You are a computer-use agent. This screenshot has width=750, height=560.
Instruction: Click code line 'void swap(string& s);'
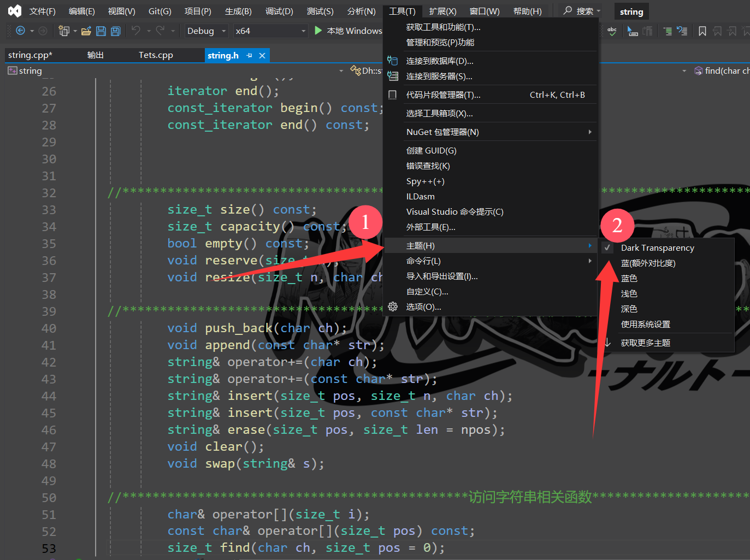246,463
